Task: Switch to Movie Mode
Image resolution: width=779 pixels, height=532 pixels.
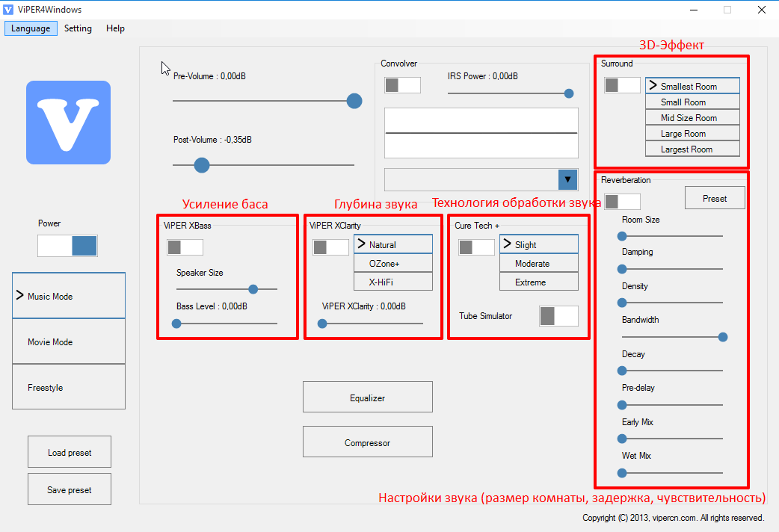Action: point(69,341)
